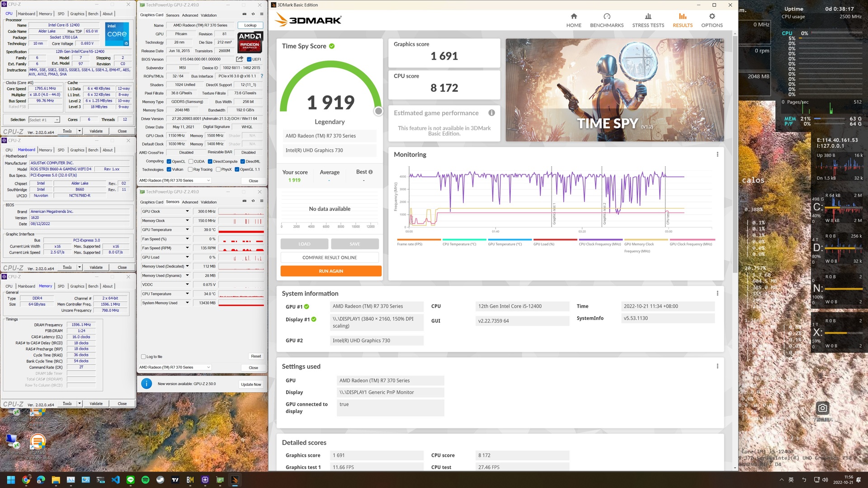The width and height of the screenshot is (868, 488).
Task: Toggle OpenCL checkbox in GPU-Z
Action: click(x=169, y=161)
